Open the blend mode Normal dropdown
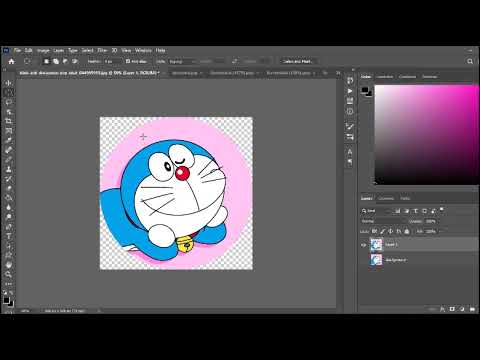This screenshot has width=480, height=360. (x=383, y=221)
